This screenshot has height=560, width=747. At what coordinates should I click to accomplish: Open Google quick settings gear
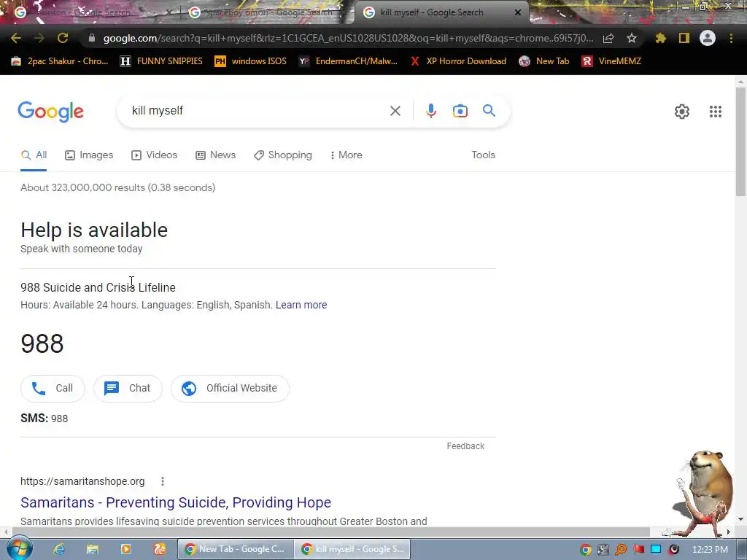682,112
